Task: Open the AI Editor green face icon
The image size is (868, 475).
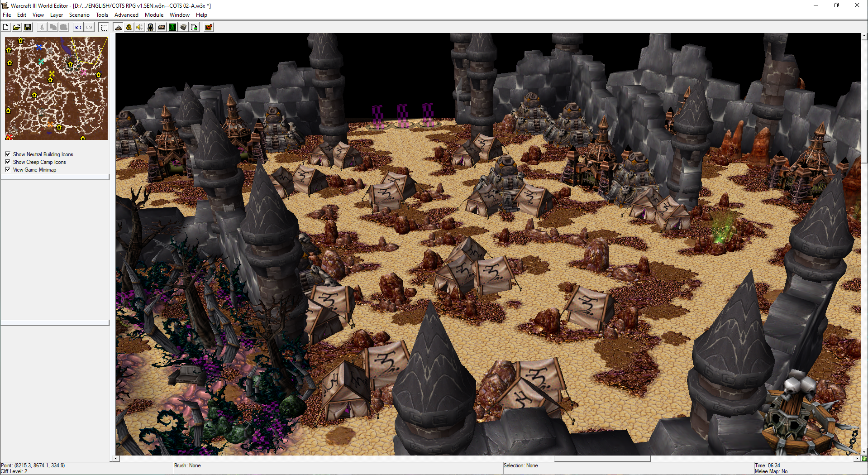Action: 172,27
